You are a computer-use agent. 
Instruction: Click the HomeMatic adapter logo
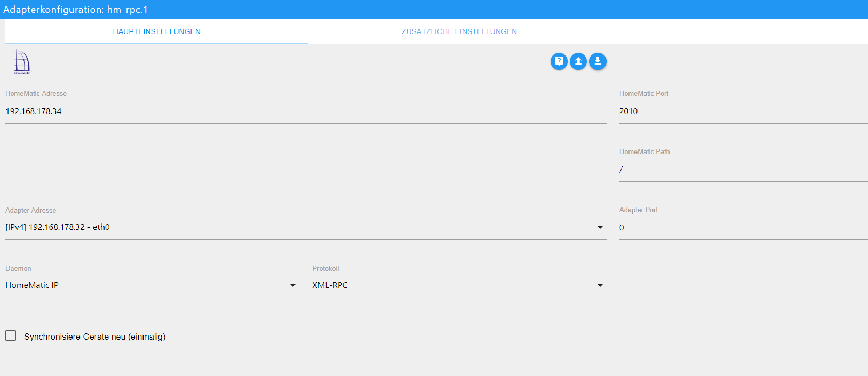pos(22,62)
